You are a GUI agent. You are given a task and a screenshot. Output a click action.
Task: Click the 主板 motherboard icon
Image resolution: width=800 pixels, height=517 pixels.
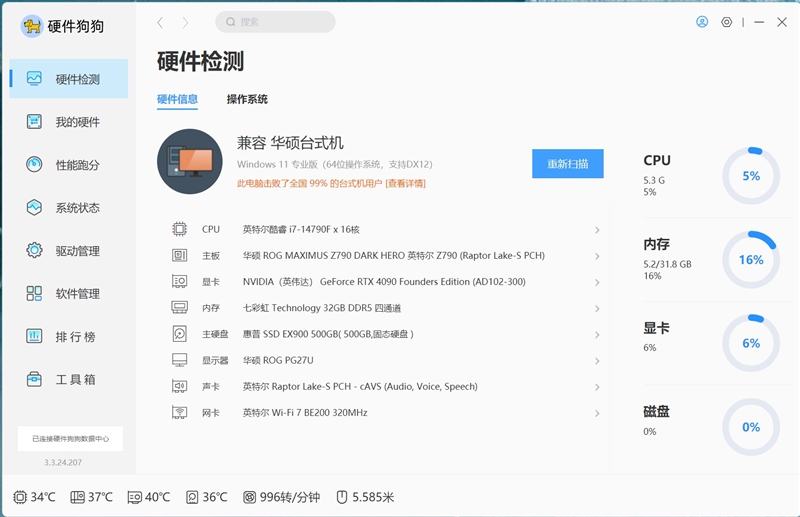pyautogui.click(x=180, y=255)
